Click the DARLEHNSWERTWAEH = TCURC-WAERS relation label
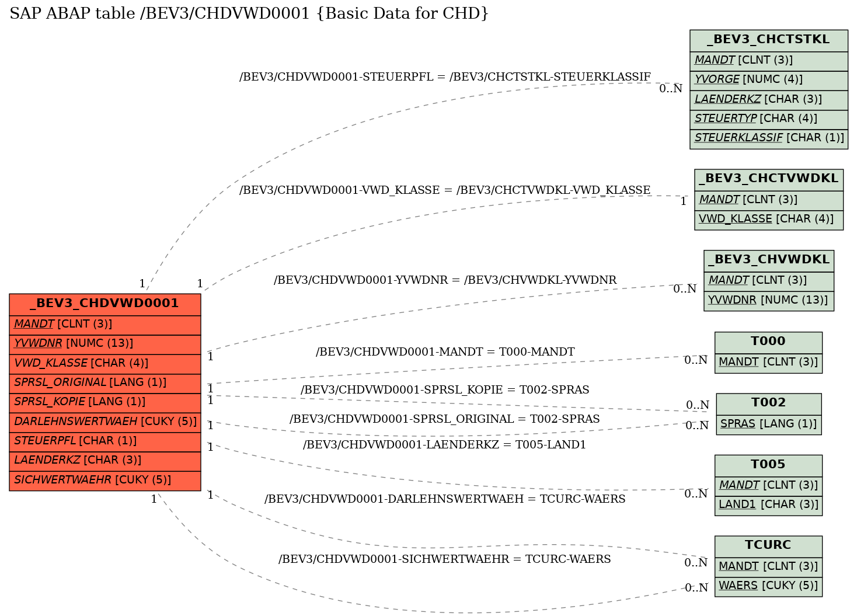This screenshot has width=857, height=616. point(445,499)
